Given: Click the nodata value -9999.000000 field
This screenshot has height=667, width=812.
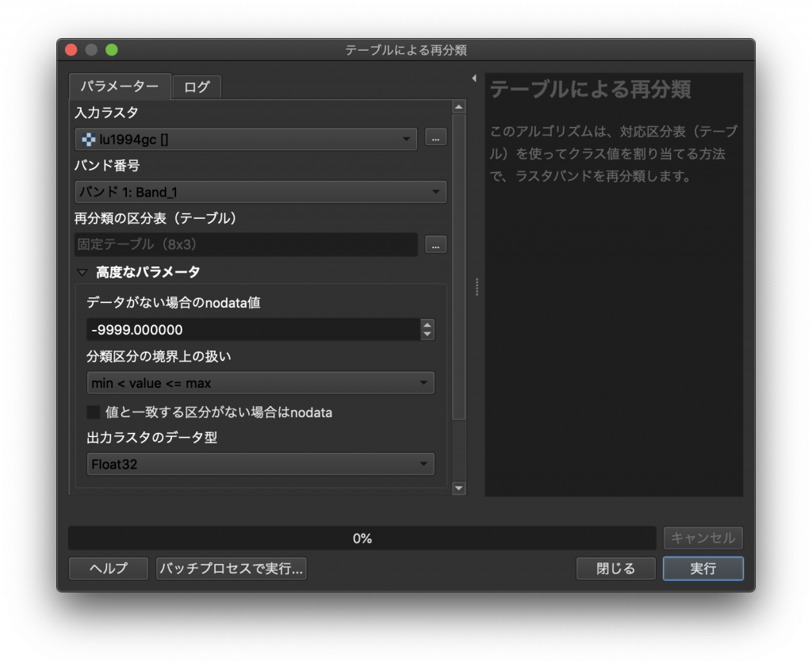Looking at the screenshot, I should click(x=254, y=330).
